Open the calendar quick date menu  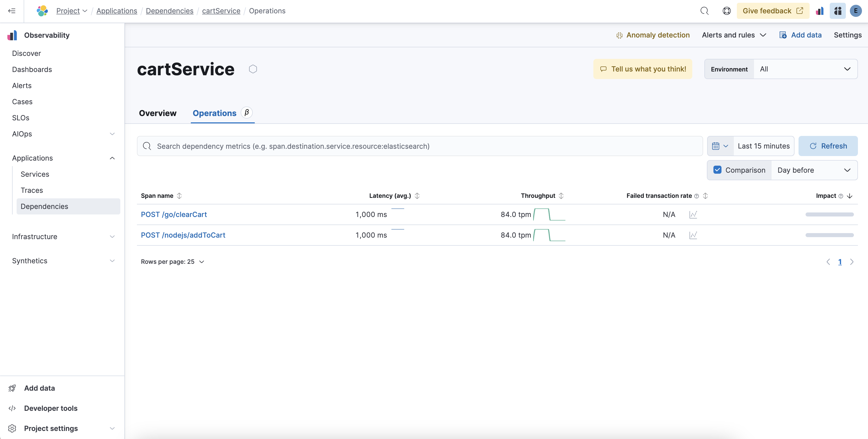tap(720, 146)
